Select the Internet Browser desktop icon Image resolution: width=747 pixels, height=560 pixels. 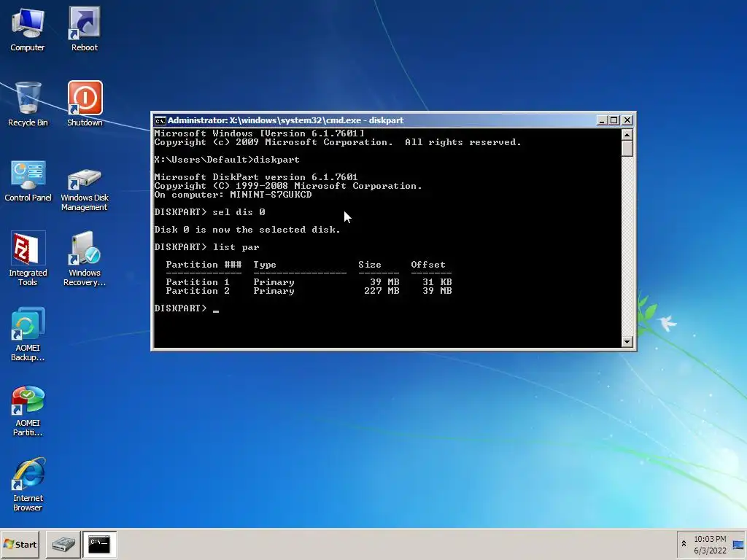(28, 485)
